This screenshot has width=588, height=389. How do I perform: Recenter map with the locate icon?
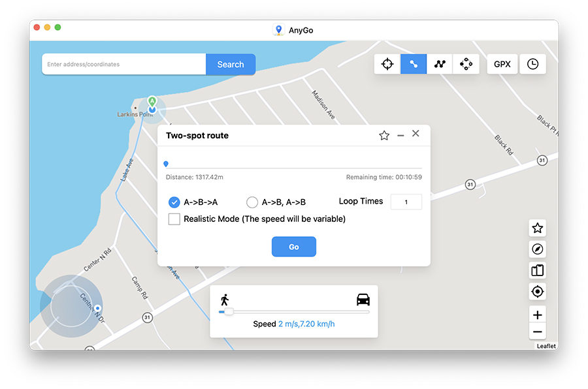tap(537, 292)
